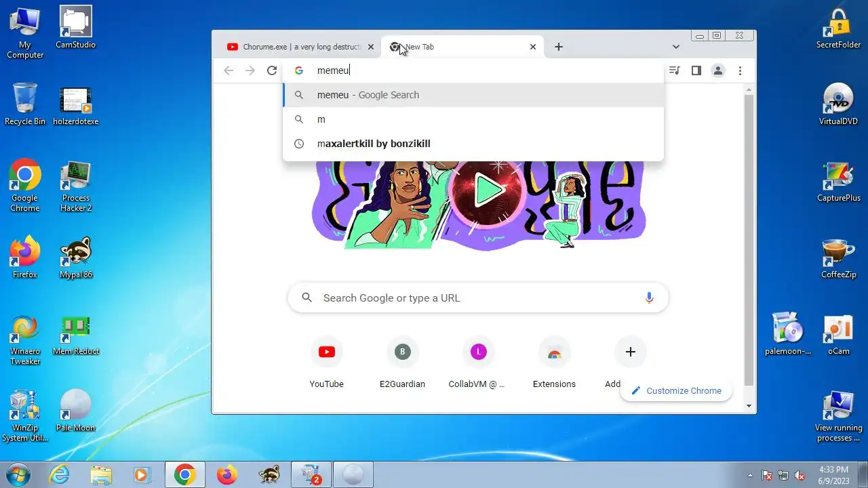Launch Pale Moon desktop shortcut
868x488 pixels.
click(76, 411)
